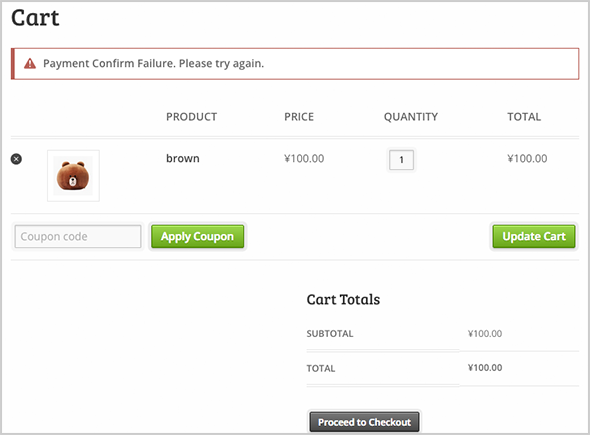Click the PRICE column header
Screen dimensions: 590x435
point(299,117)
